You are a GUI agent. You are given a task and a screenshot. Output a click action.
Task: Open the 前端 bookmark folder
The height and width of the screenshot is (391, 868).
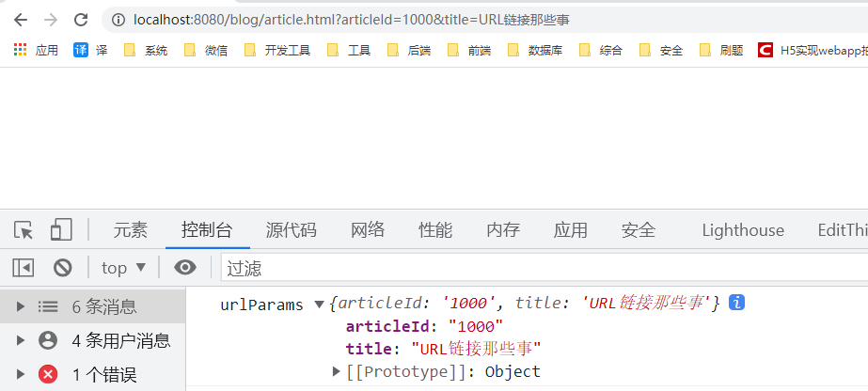tap(469, 51)
